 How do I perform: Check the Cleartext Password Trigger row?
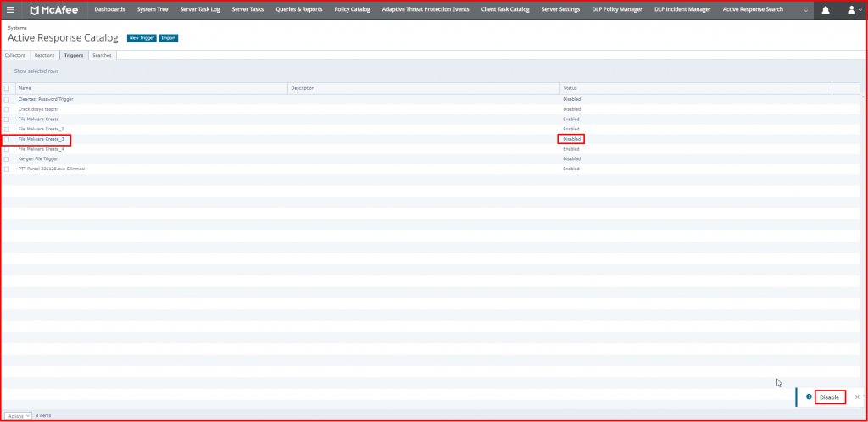[7, 99]
